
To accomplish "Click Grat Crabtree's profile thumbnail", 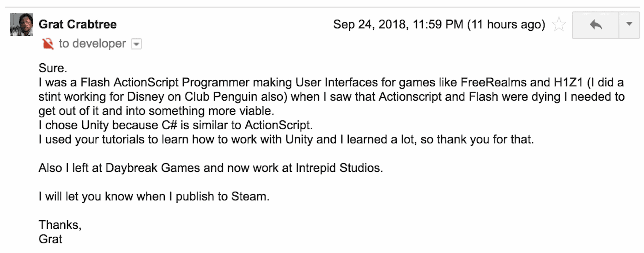I will [21, 25].
